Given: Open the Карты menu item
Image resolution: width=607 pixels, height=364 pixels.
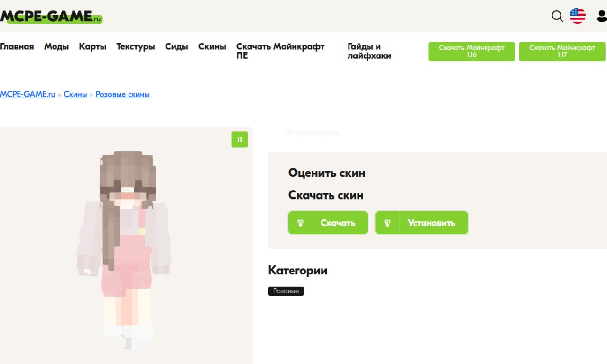Looking at the screenshot, I should pyautogui.click(x=92, y=46).
